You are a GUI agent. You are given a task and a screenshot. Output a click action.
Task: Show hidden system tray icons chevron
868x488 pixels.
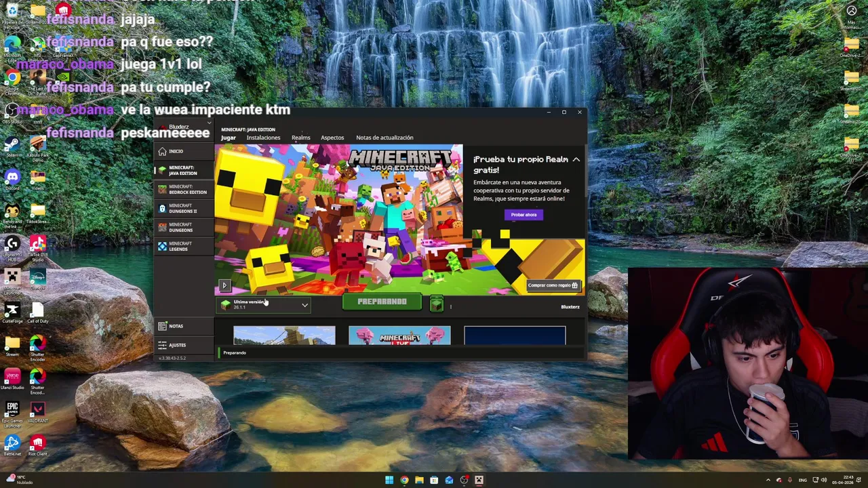point(768,481)
